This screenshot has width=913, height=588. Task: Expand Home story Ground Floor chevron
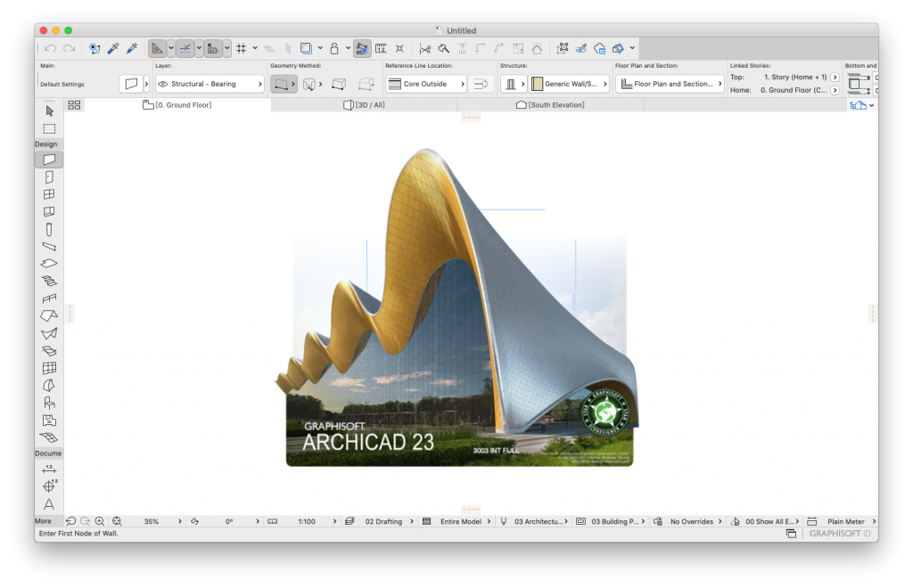(x=835, y=90)
